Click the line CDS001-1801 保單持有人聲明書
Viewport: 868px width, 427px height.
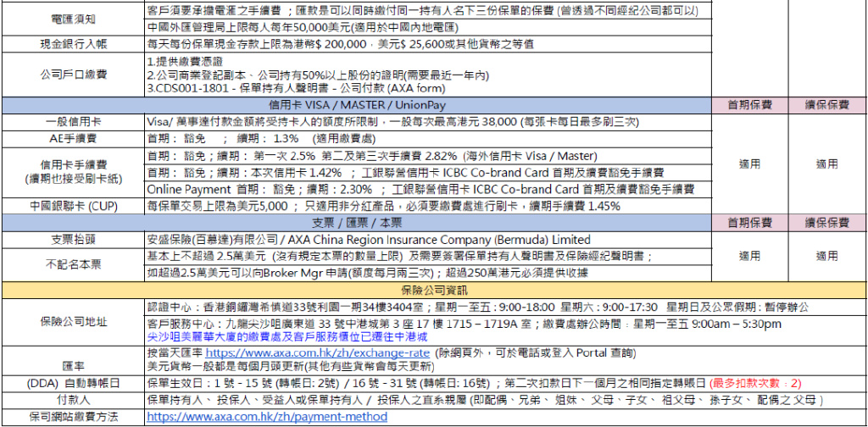tap(297, 88)
